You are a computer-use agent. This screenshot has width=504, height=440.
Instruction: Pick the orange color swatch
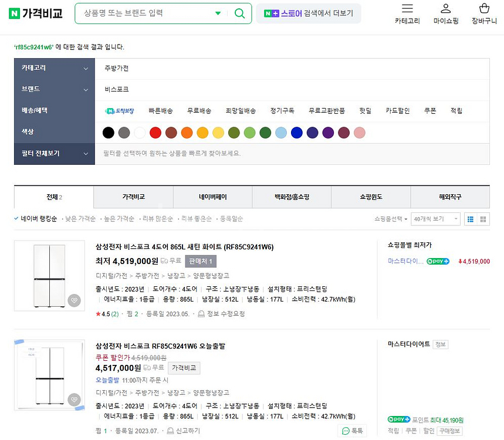click(187, 133)
